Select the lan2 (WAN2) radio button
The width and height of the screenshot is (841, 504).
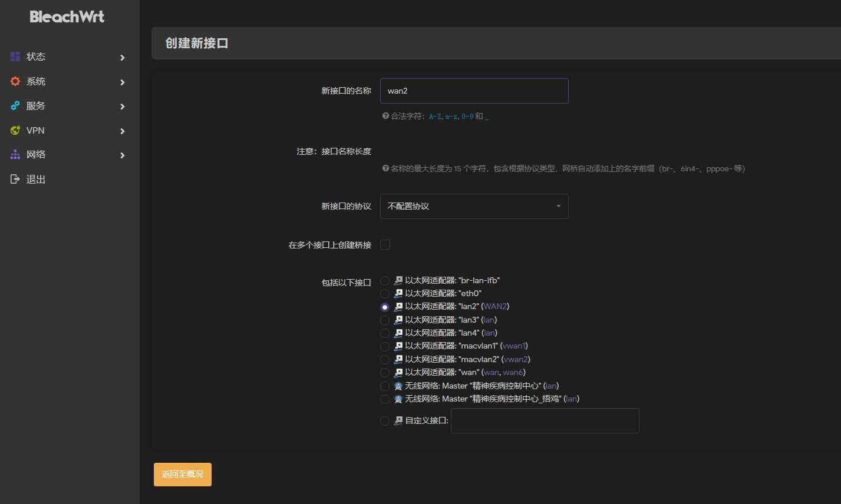coord(385,307)
